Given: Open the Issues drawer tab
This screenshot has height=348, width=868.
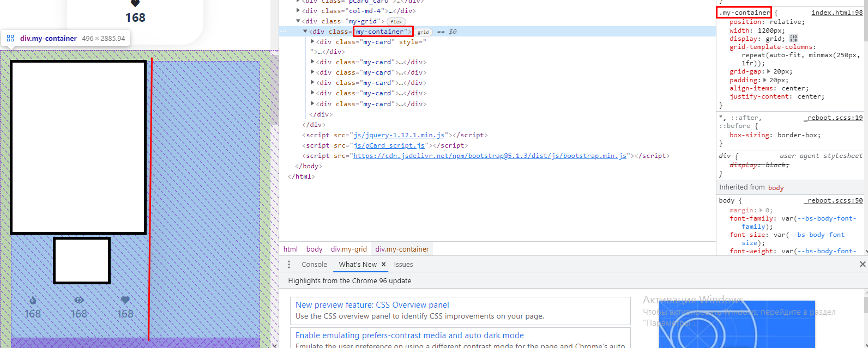Looking at the screenshot, I should 403,264.
